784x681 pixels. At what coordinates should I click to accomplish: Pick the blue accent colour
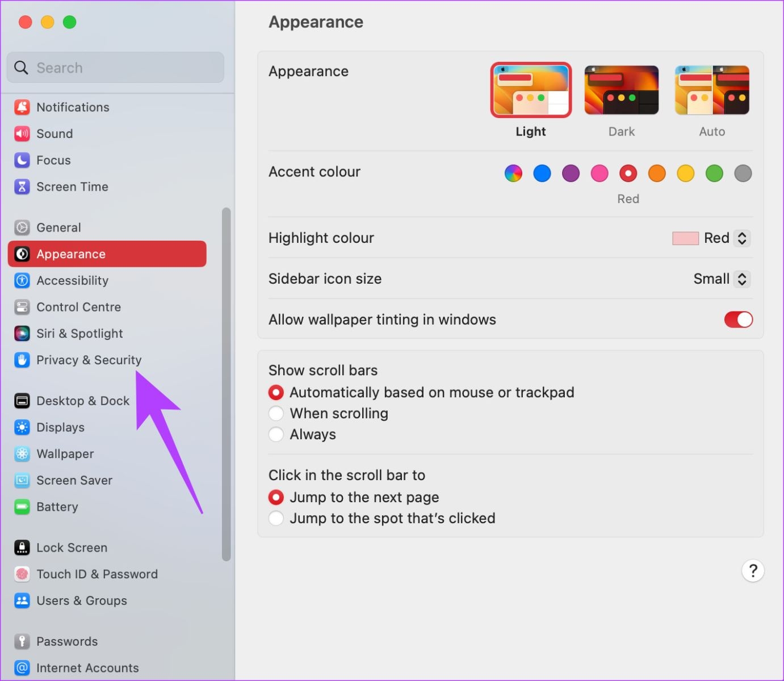tap(542, 174)
